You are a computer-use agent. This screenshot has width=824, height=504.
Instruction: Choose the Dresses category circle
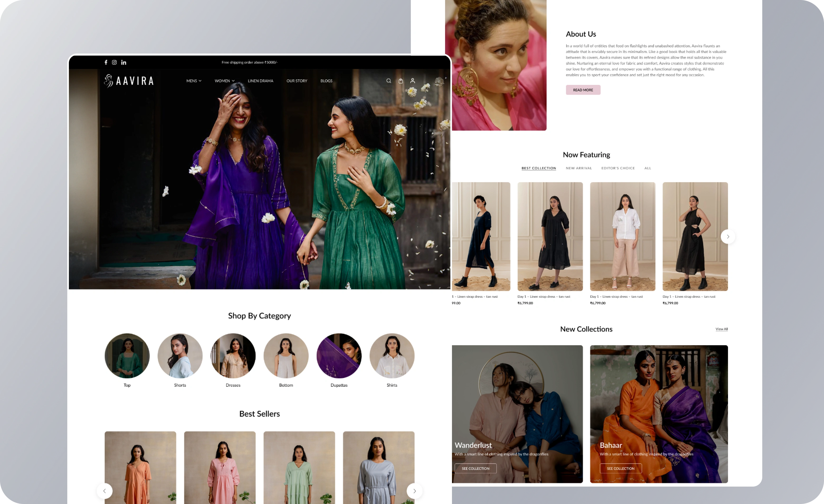233,356
